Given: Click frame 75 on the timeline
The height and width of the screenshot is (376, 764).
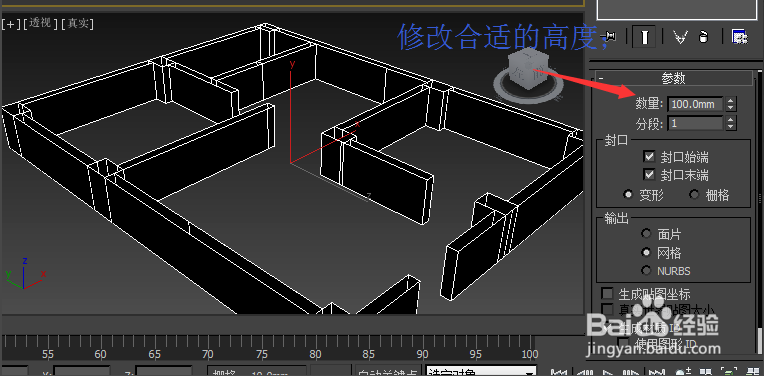Looking at the screenshot, I should coord(262,354).
